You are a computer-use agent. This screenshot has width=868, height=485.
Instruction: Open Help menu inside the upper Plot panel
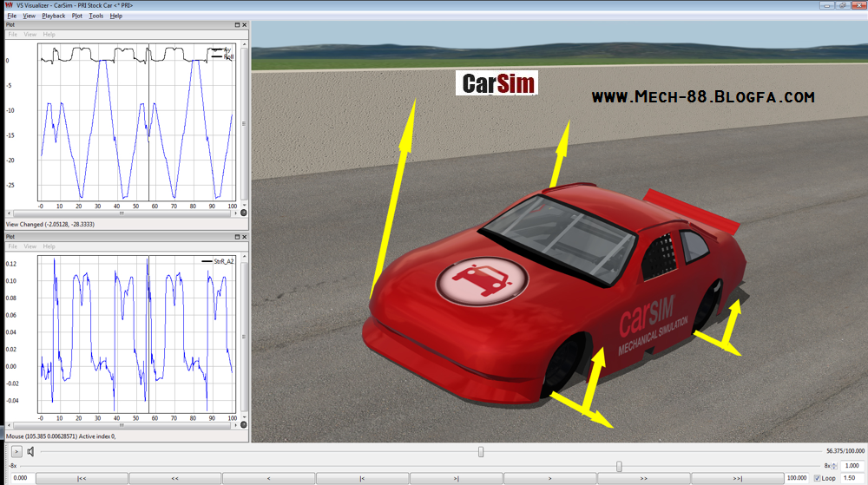pyautogui.click(x=49, y=35)
